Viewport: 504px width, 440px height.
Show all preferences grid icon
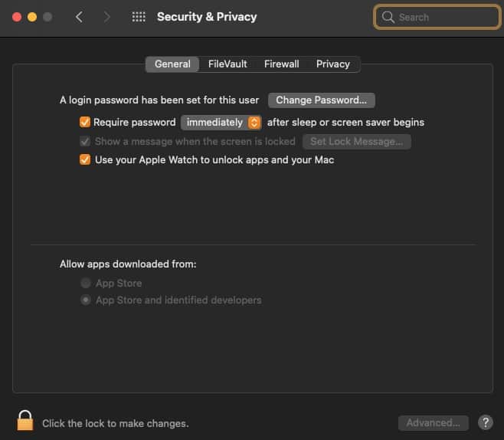click(139, 17)
